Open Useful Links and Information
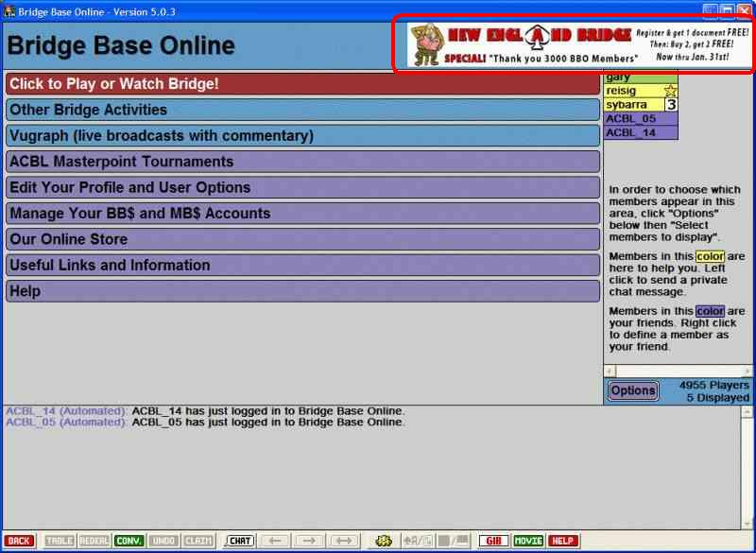The height and width of the screenshot is (553, 756). pos(302,266)
